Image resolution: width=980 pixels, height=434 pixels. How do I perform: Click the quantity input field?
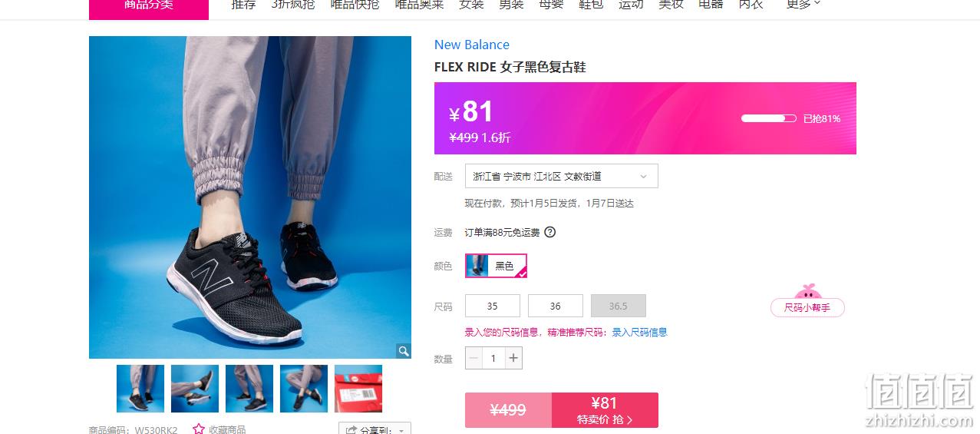tap(493, 358)
